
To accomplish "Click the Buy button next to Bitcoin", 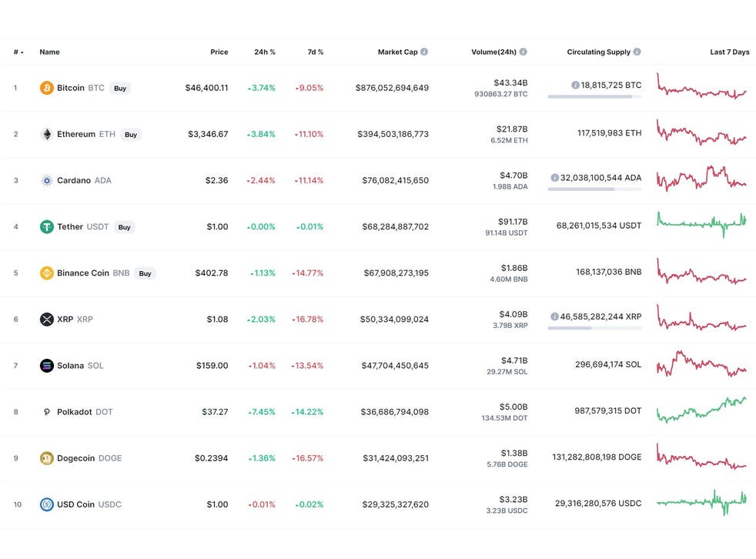I will click(x=120, y=89).
